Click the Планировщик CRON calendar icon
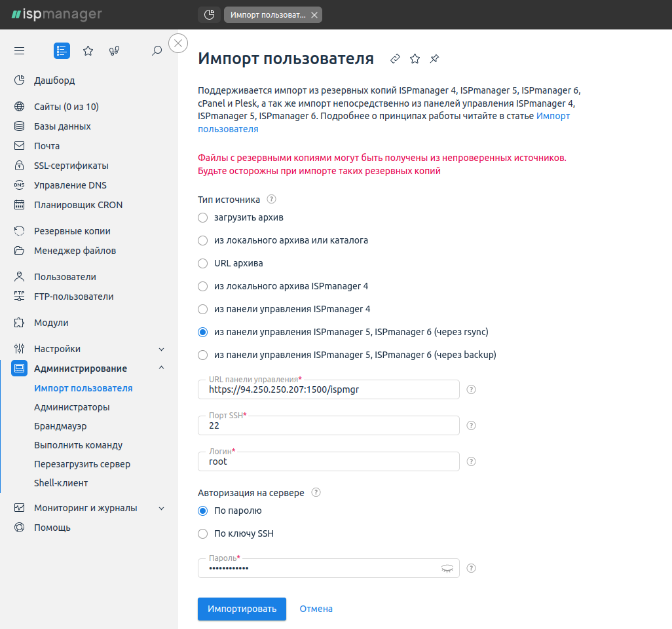 point(19,205)
